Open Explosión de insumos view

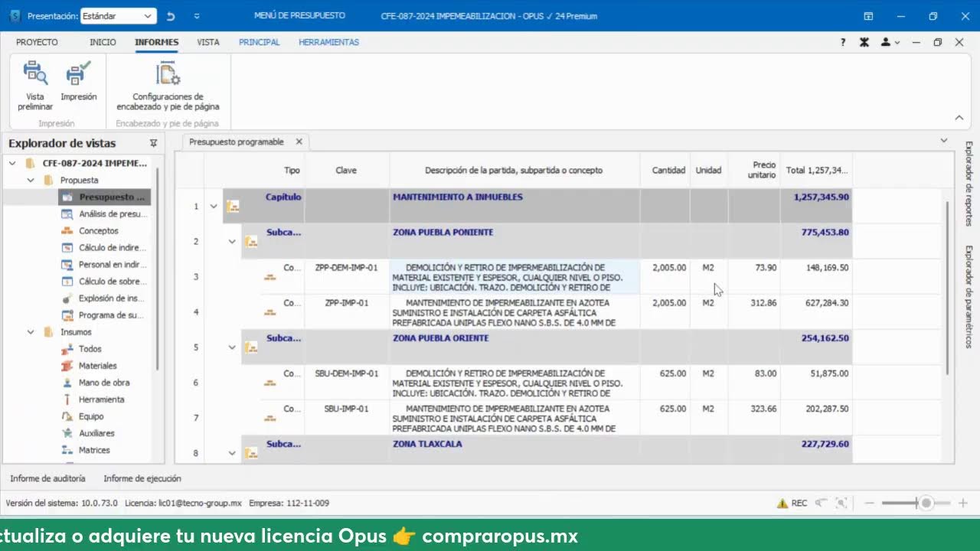(x=103, y=298)
